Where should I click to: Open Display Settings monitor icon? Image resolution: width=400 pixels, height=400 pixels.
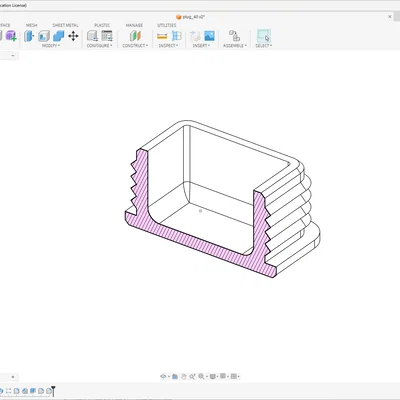coord(212,376)
